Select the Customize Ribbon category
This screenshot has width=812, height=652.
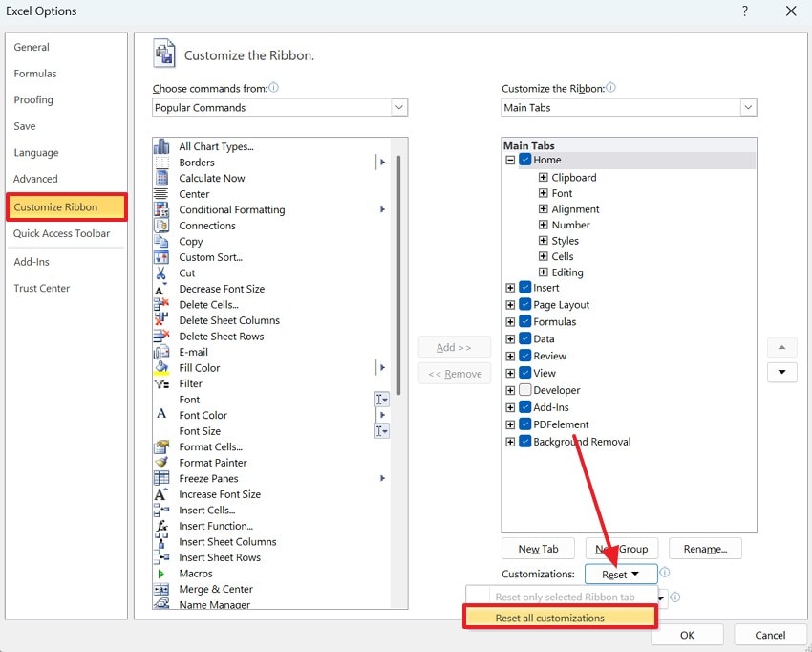pos(66,206)
